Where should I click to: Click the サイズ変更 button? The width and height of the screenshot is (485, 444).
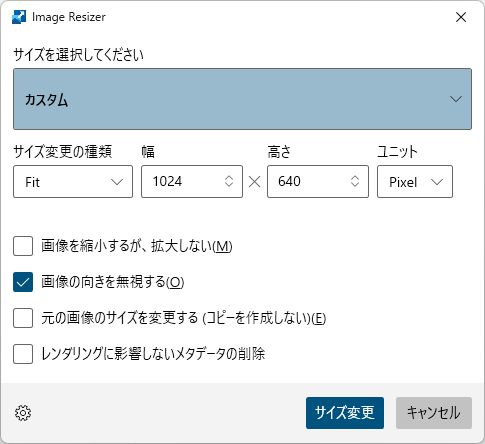(345, 413)
